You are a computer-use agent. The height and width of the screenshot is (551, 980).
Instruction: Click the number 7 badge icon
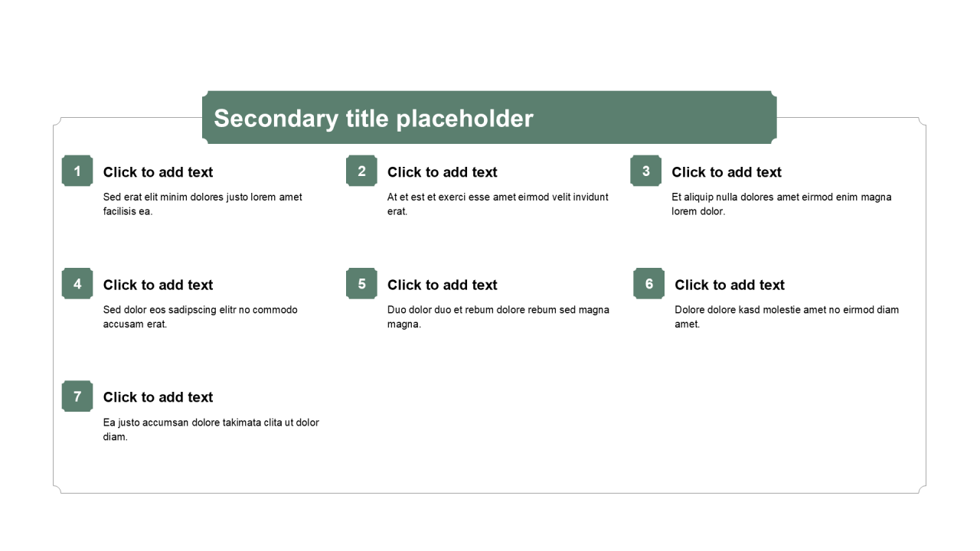(x=77, y=396)
